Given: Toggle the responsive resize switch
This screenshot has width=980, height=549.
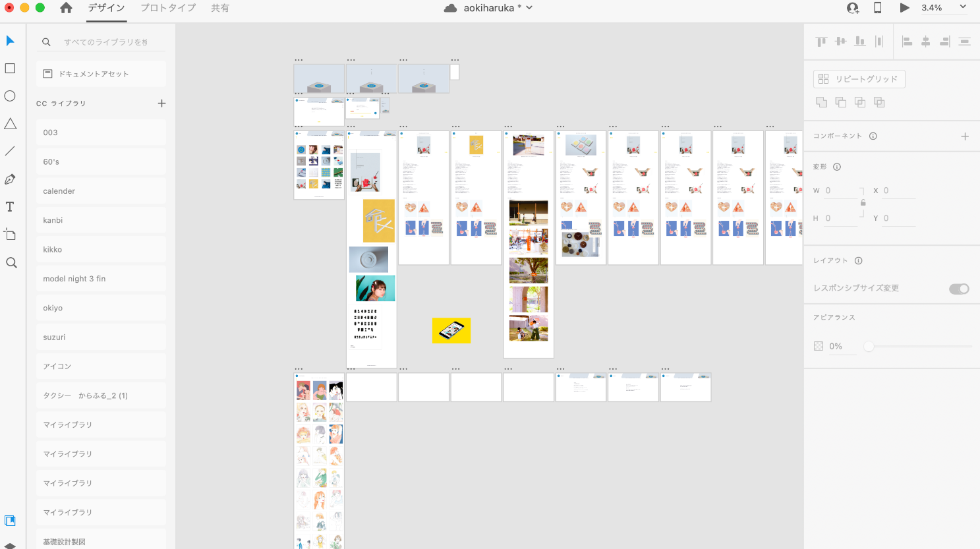Looking at the screenshot, I should tap(959, 289).
